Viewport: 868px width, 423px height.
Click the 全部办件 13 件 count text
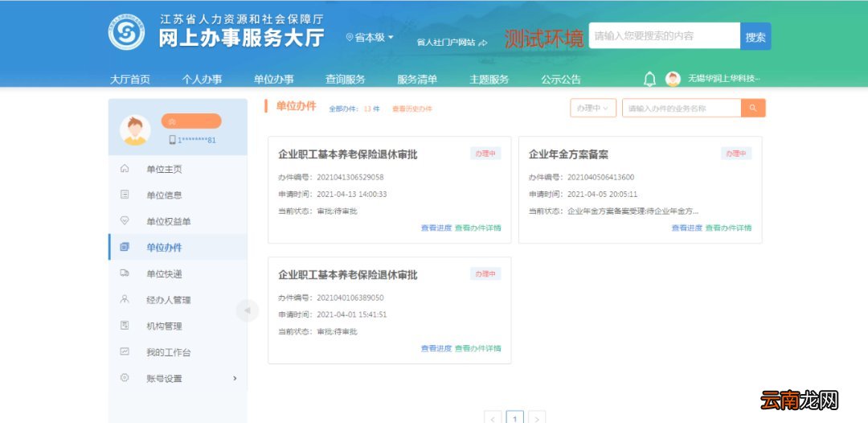pos(354,109)
